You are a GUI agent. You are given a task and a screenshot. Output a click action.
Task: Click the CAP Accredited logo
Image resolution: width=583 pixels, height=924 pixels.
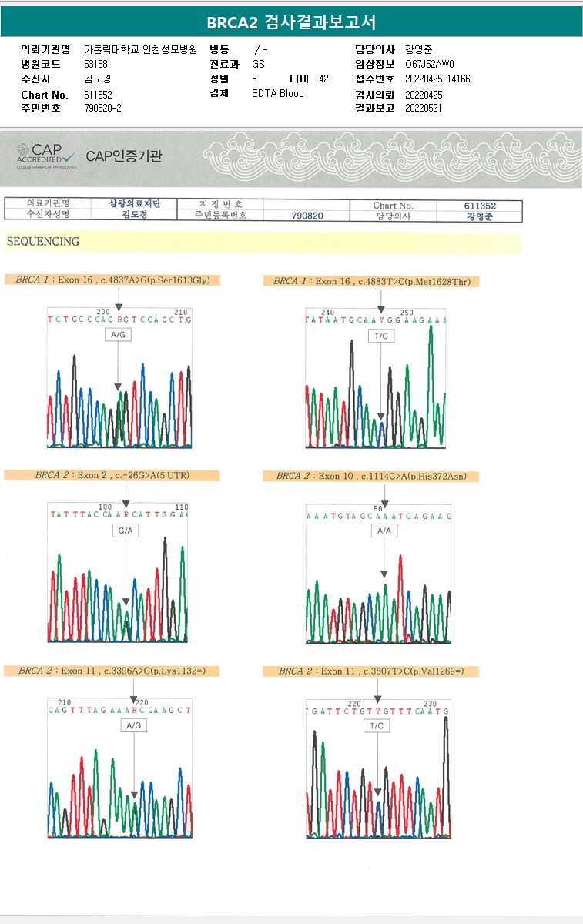(x=46, y=156)
